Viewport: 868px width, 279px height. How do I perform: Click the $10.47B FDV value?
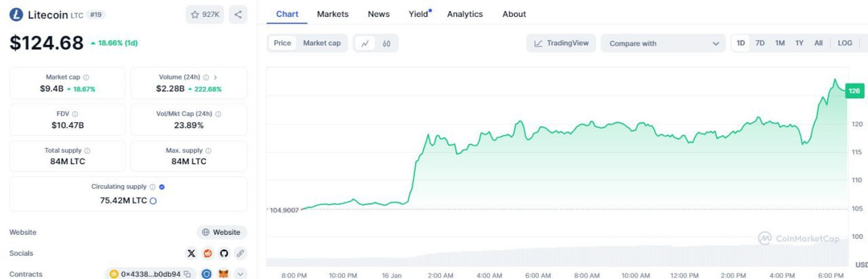pos(67,125)
